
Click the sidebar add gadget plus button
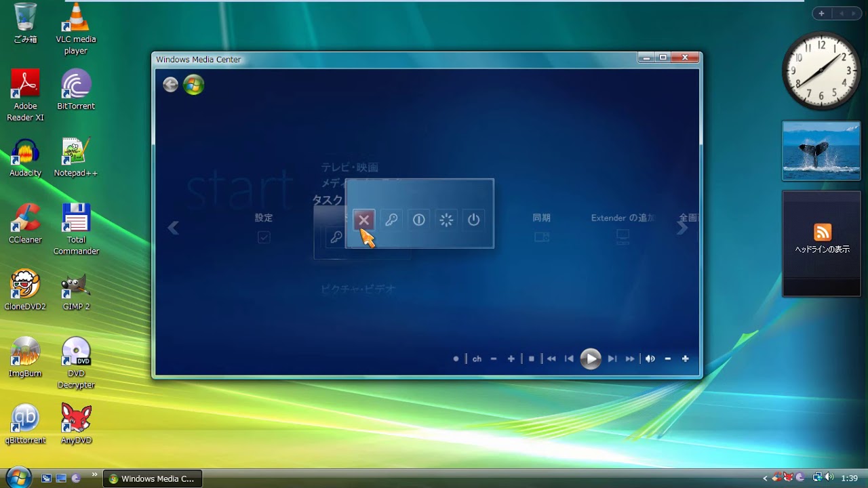point(821,14)
